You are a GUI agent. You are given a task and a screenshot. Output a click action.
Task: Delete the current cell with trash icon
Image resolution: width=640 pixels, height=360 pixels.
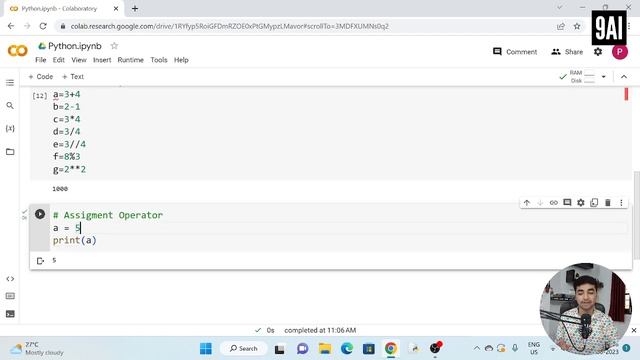pyautogui.click(x=607, y=202)
